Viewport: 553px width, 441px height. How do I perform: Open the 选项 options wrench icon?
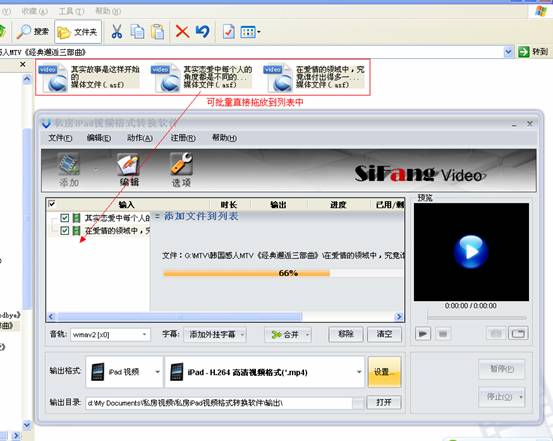181,164
